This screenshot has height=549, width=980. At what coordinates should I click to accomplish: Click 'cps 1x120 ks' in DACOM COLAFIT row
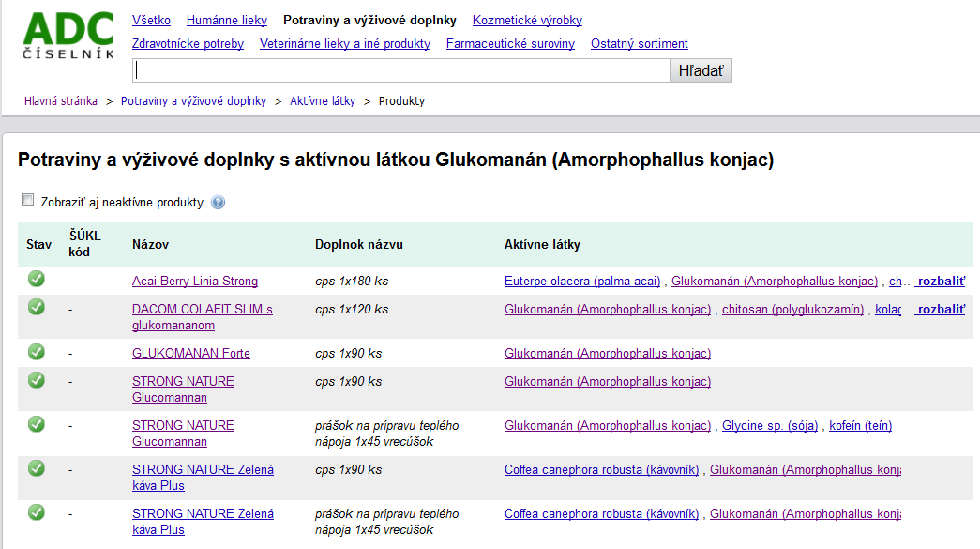coord(352,310)
